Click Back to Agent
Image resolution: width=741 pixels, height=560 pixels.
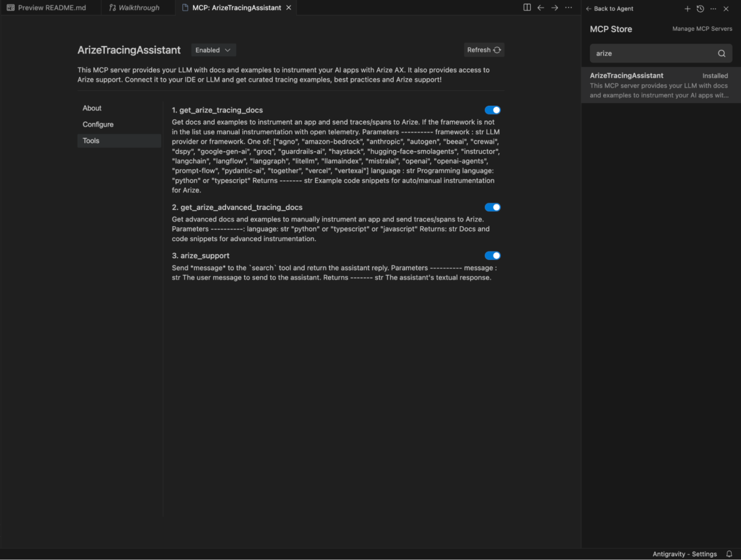coord(609,9)
